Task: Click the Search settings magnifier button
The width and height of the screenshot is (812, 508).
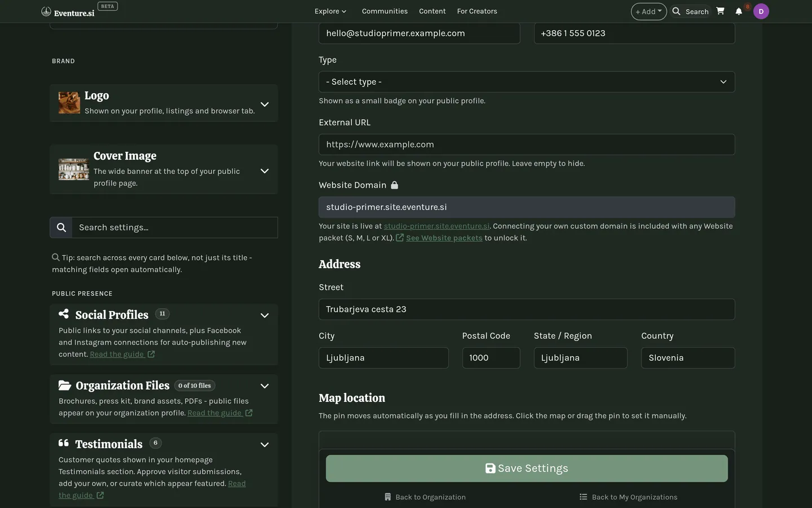Action: [x=61, y=227]
